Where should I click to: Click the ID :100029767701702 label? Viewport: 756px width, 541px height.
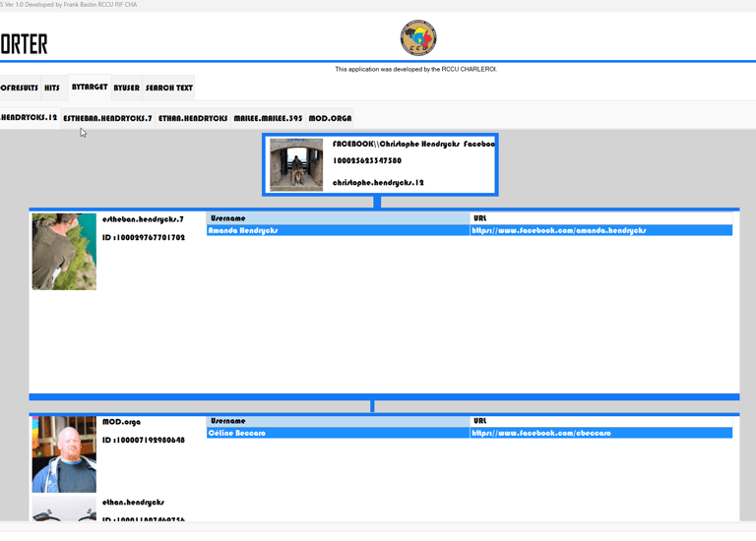coord(144,237)
